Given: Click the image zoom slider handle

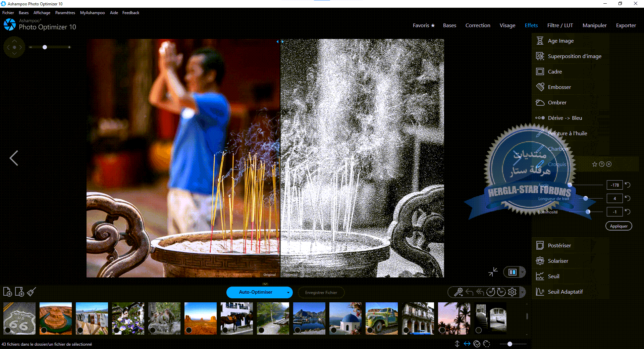Looking at the screenshot, I should click(45, 47).
